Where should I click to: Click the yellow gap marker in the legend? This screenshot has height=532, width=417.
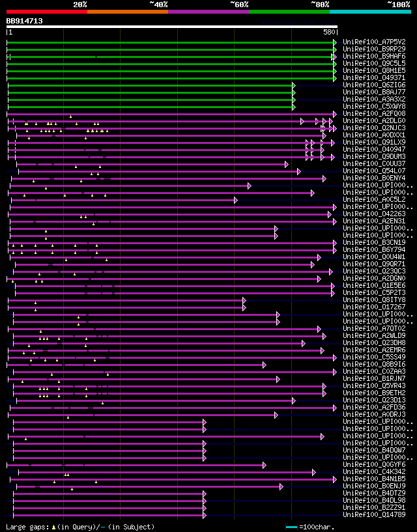pyautogui.click(x=53, y=527)
